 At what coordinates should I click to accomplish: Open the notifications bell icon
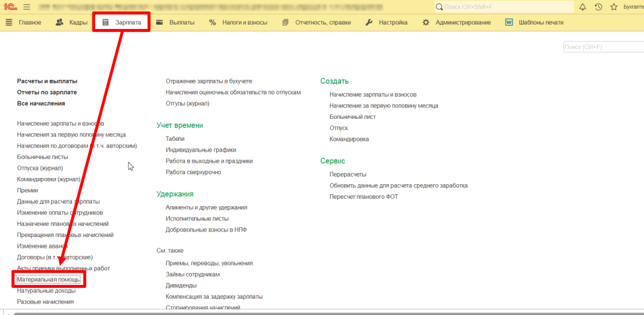[582, 7]
